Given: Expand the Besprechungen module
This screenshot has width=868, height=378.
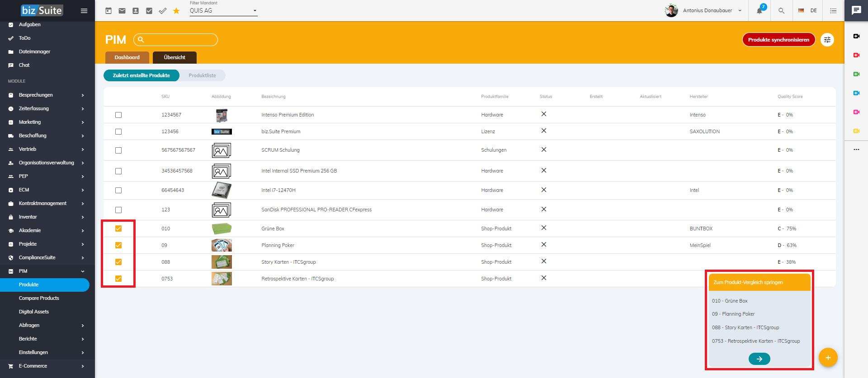Looking at the screenshot, I should pyautogui.click(x=47, y=95).
